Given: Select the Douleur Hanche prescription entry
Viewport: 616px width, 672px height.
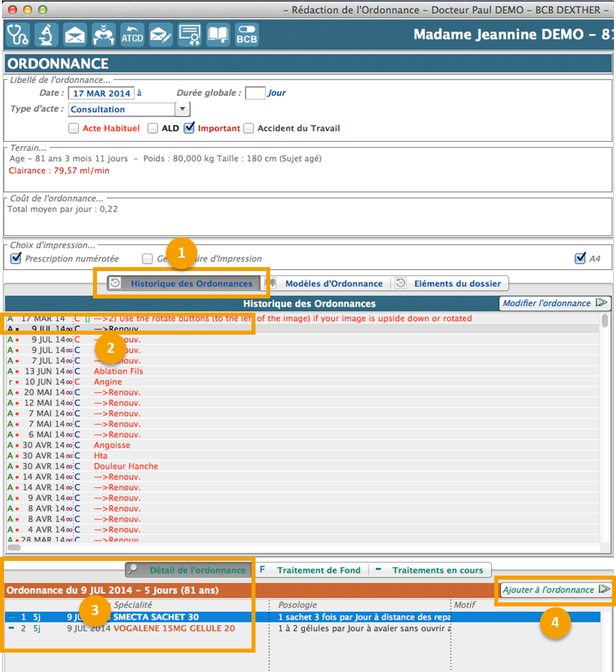Looking at the screenshot, I should (x=126, y=466).
